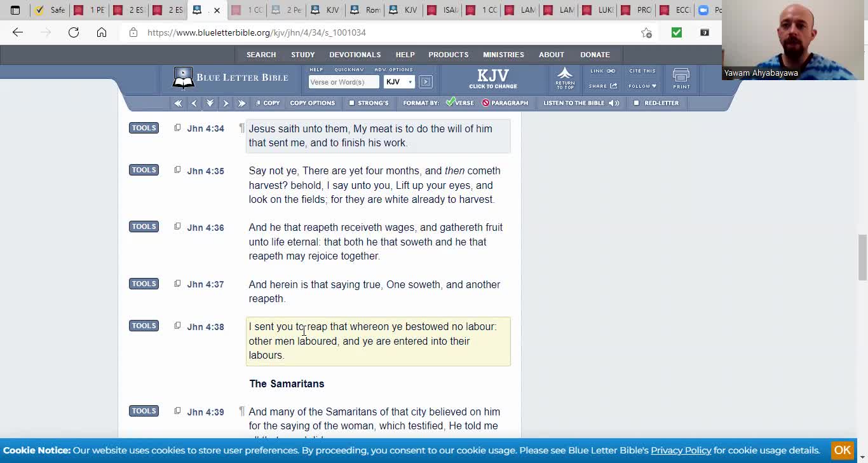Screen dimensions: 868x463
Task: Click the single right arrow navigation
Action: coord(226,103)
